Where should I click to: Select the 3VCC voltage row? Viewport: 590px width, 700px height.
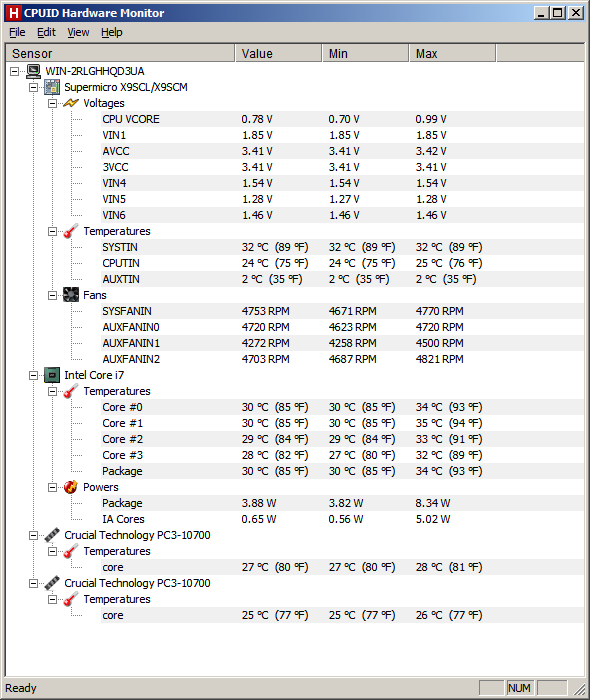point(342,167)
